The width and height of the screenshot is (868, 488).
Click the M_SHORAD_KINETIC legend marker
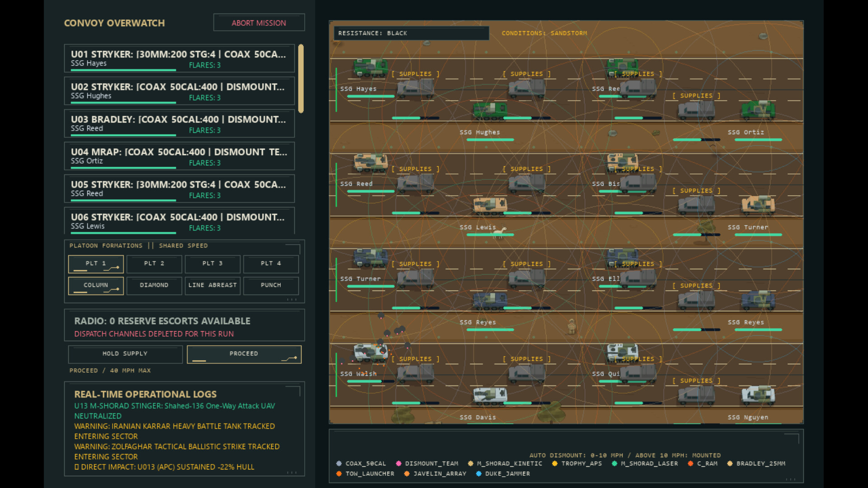tap(471, 464)
